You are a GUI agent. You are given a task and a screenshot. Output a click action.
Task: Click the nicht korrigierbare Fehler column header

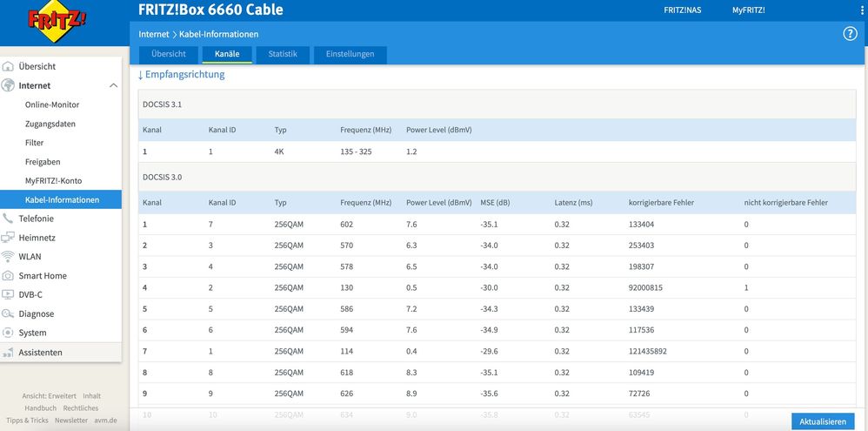tap(786, 203)
